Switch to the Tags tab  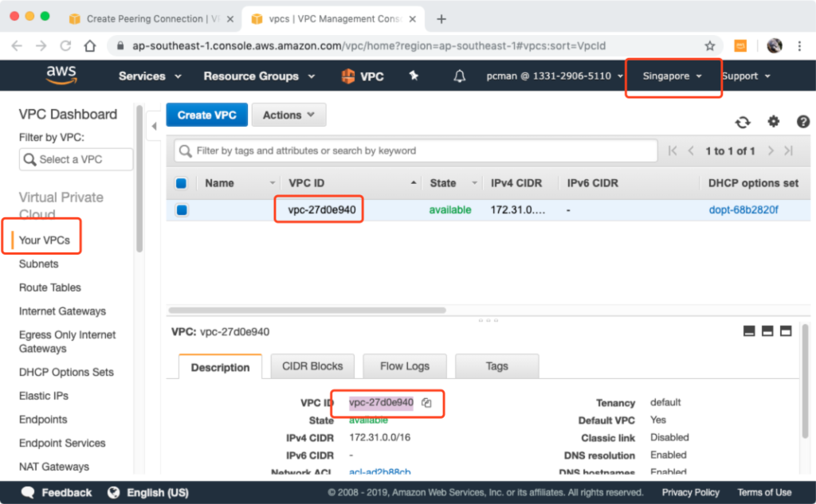(x=496, y=366)
